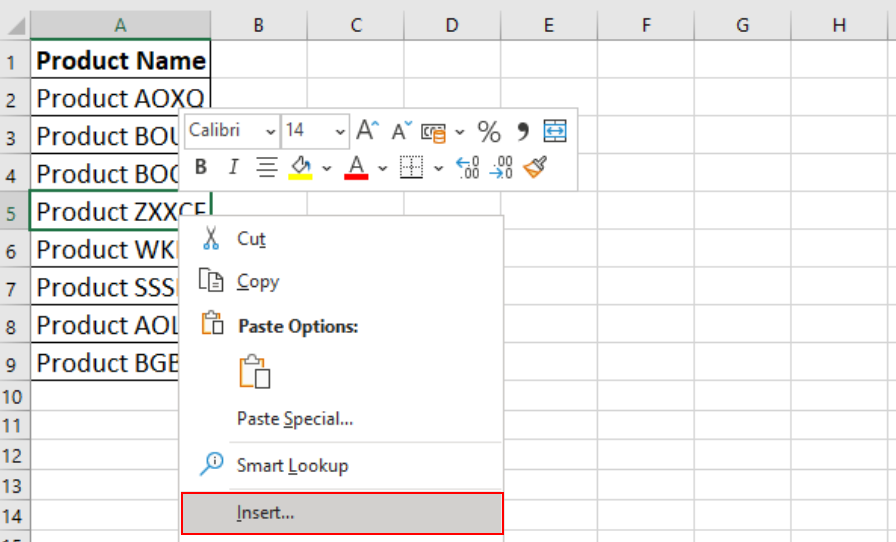Click Increase Decimal icon

pyautogui.click(x=467, y=168)
